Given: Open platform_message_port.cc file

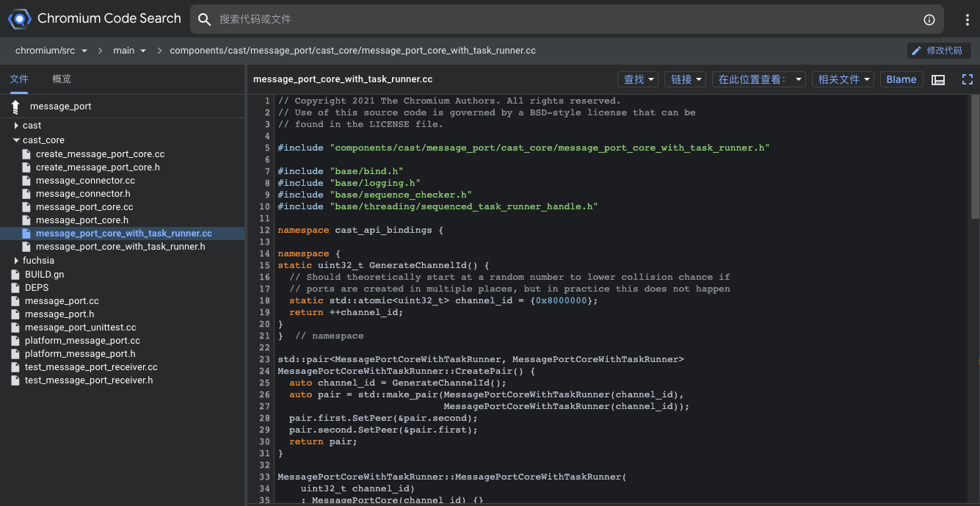Looking at the screenshot, I should tap(82, 341).
